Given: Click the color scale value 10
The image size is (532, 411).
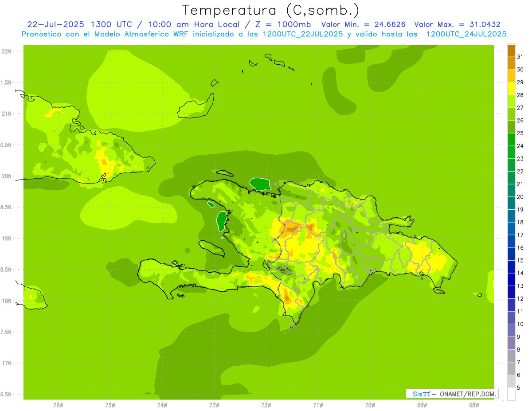Looking at the screenshot, I should pos(520,324).
